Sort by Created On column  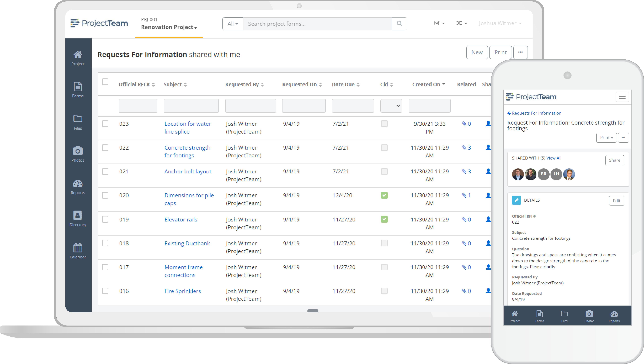tap(429, 85)
